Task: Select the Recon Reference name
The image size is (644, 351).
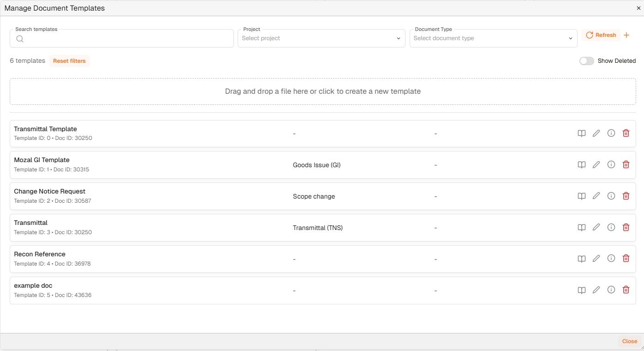Action: pyautogui.click(x=40, y=254)
